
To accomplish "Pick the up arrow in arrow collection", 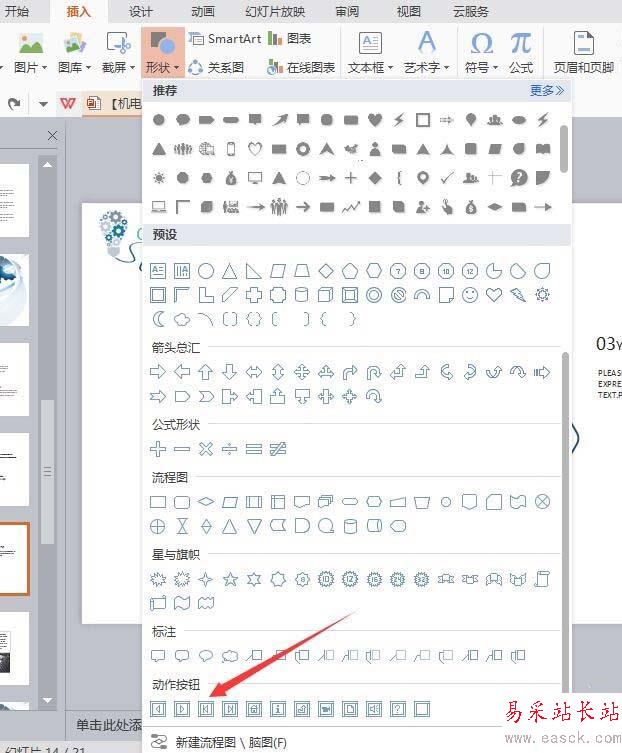I will point(206,372).
